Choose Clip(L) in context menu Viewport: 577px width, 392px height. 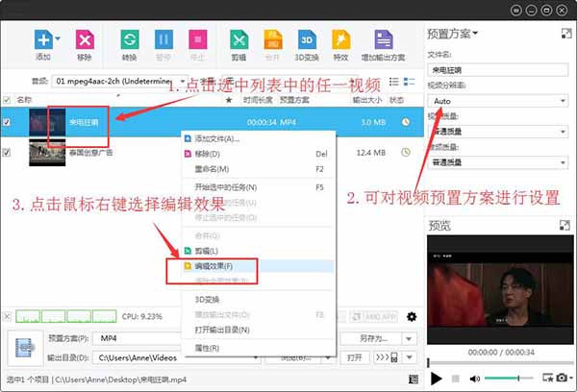coord(259,251)
